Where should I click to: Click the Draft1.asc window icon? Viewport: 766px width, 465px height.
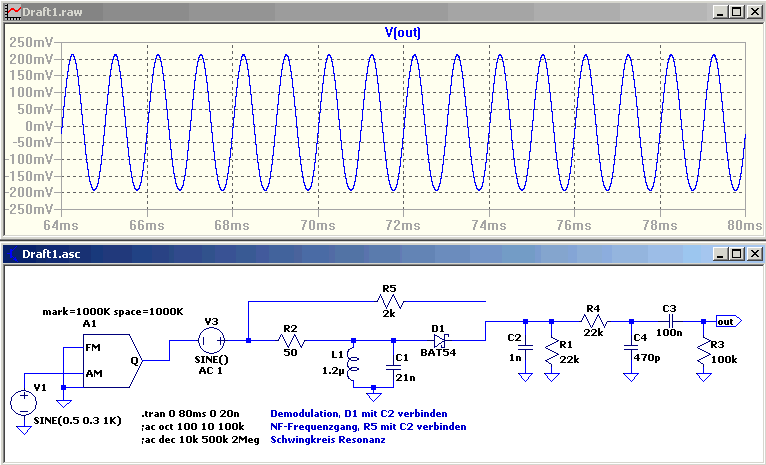click(x=12, y=254)
